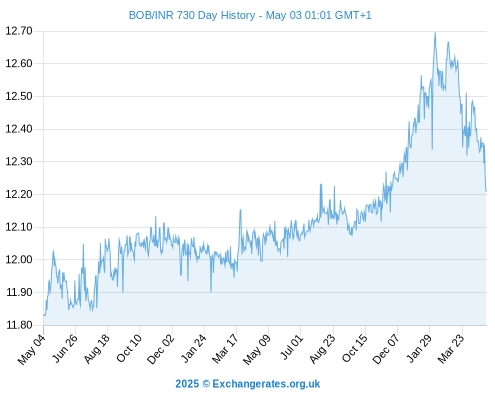
Task: Click the 12.50 y-axis label
Action: pyautogui.click(x=19, y=96)
